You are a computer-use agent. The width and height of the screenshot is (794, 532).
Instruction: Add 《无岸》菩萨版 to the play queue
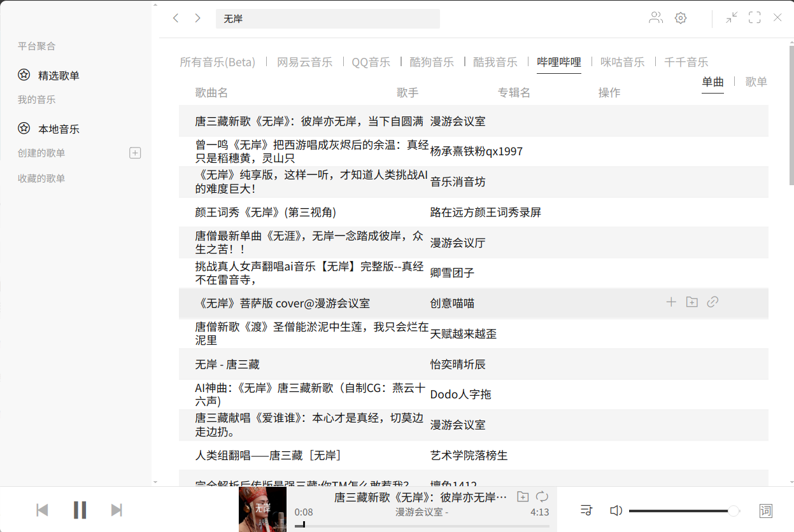tap(671, 302)
